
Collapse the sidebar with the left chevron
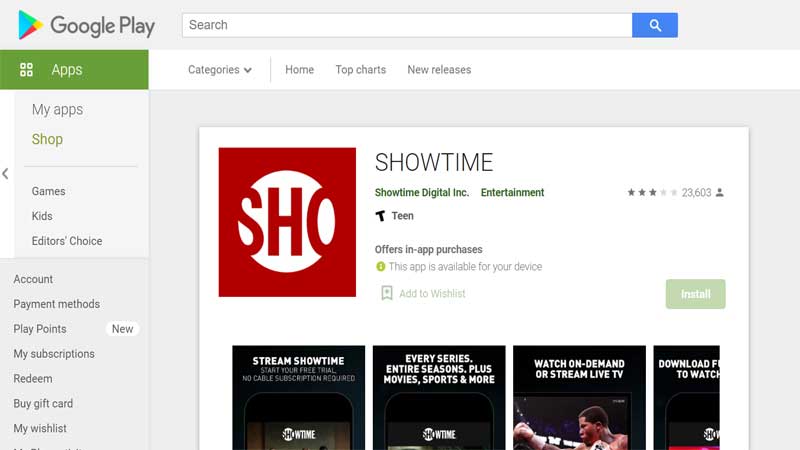(5, 174)
